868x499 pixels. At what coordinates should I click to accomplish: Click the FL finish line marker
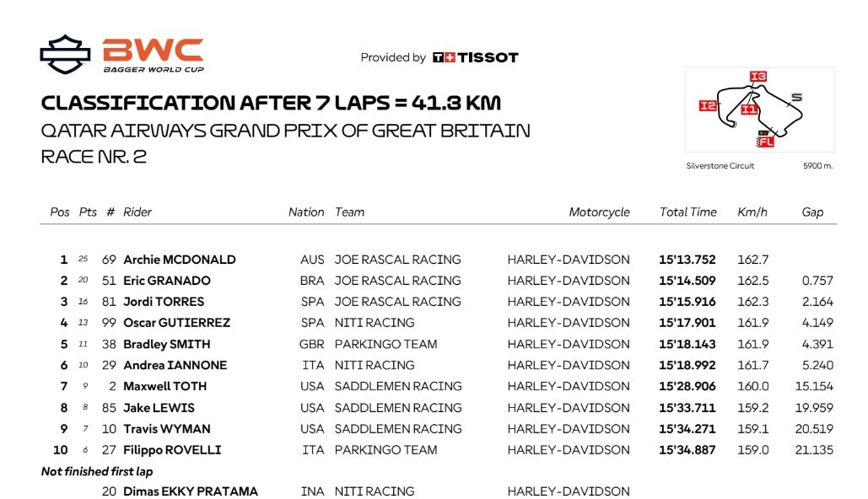coord(766,142)
